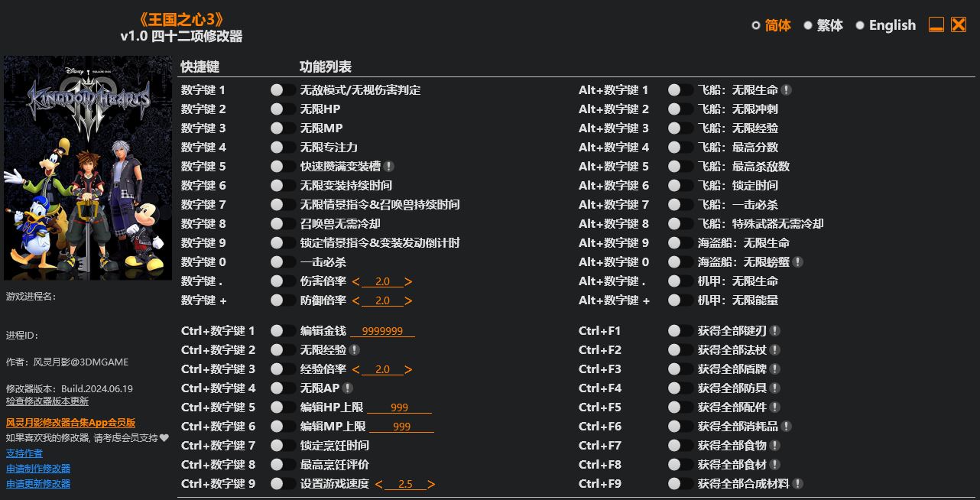Click info icon next to 获得全部食物
The height and width of the screenshot is (500, 980).
pyautogui.click(x=775, y=446)
